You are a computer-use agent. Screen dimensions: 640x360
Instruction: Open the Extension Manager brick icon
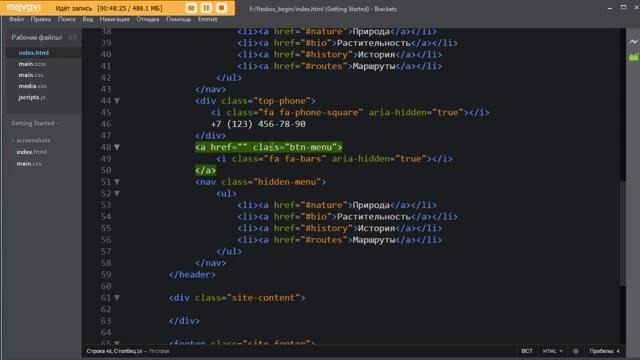click(633, 57)
